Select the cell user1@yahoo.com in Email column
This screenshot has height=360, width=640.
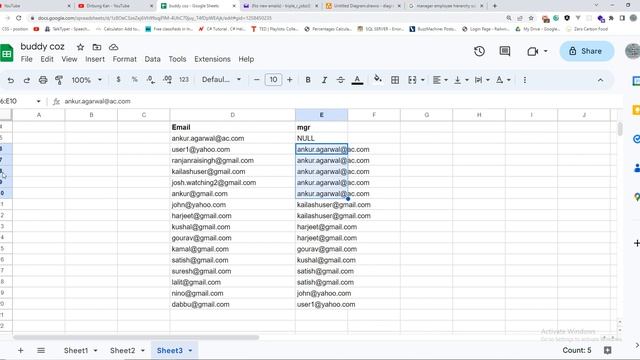click(233, 149)
